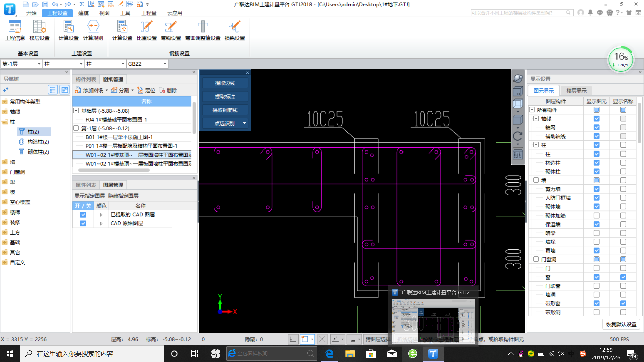Open 楼层设置 floor settings icon
The image size is (644, 362).
click(39, 30)
